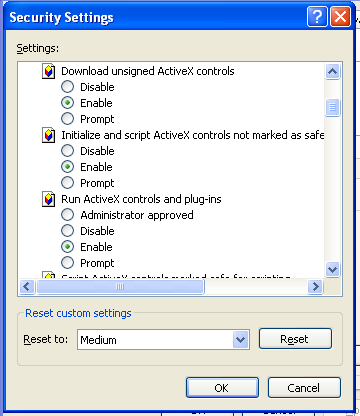Image resolution: width=360 pixels, height=416 pixels.
Task: Select Prompt under Run ActiveX controls and plug-ins
Action: click(67, 263)
